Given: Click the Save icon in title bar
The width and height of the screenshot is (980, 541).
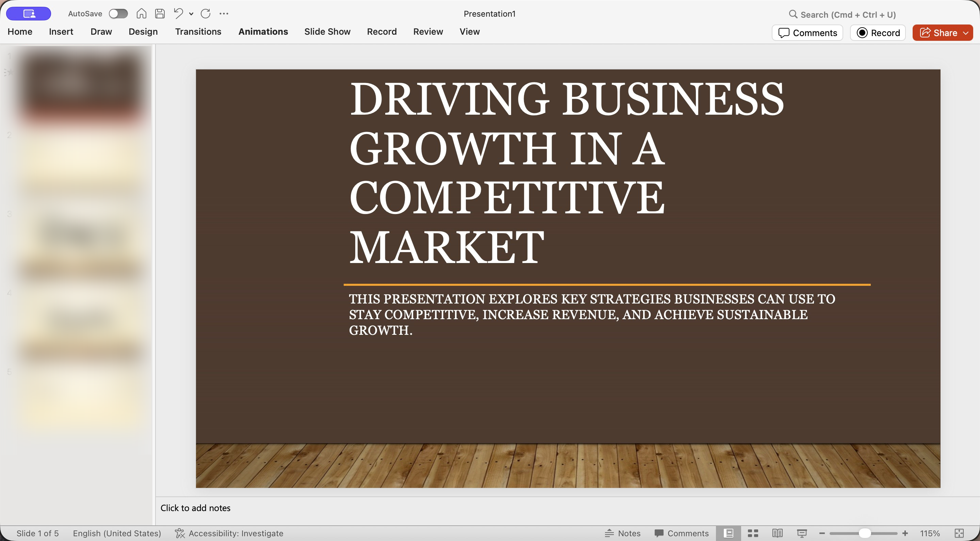Looking at the screenshot, I should [160, 14].
